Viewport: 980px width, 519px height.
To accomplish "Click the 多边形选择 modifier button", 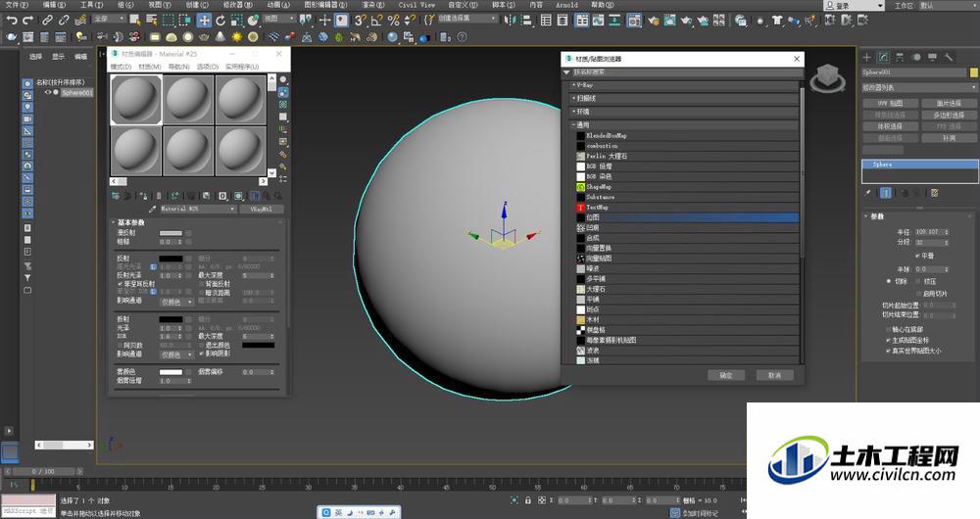I will pos(949,115).
